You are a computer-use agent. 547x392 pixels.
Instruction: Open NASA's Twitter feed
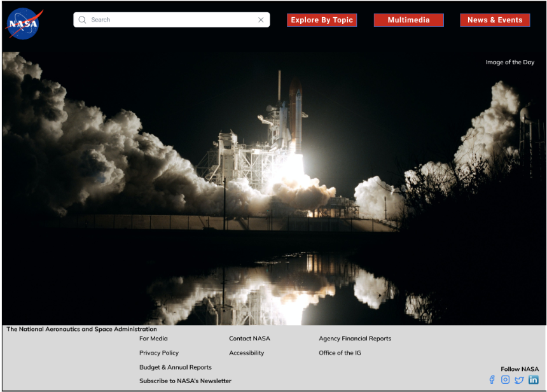(519, 379)
